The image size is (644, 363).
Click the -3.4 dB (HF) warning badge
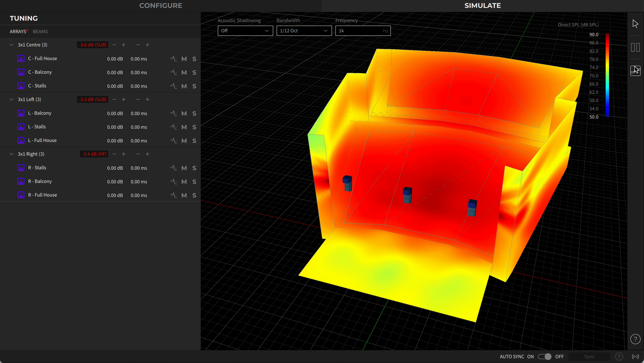pos(94,154)
